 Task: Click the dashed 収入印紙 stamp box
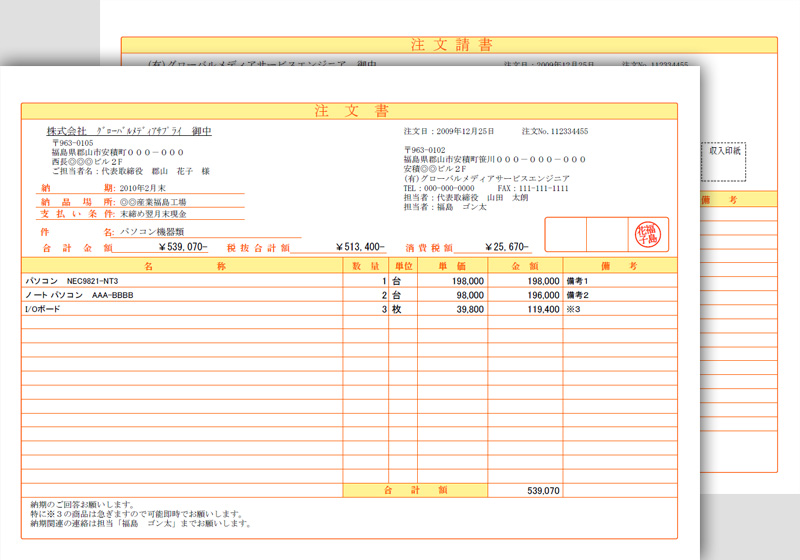[725, 158]
